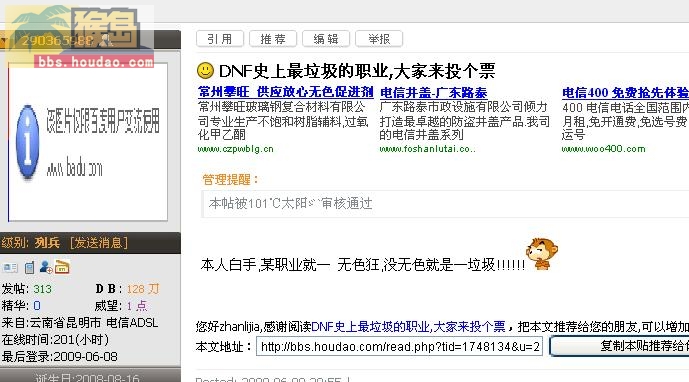Screen dimensions: 689x382
Task: Click the 推荐 recommend button
Action: pos(273,39)
